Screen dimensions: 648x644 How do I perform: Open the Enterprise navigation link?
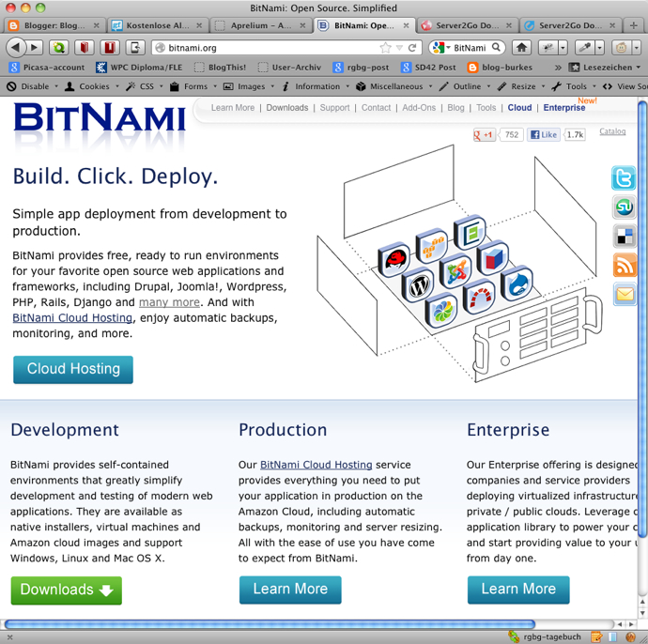(x=564, y=108)
